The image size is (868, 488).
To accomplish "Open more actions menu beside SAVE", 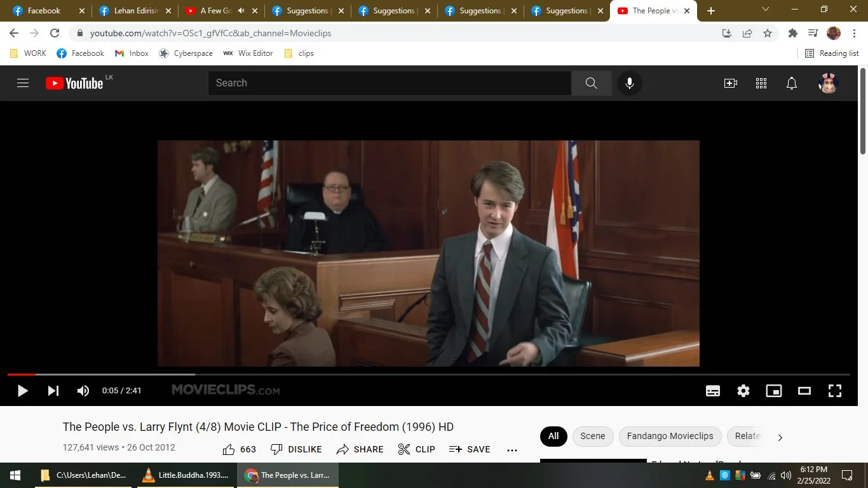I will [512, 450].
